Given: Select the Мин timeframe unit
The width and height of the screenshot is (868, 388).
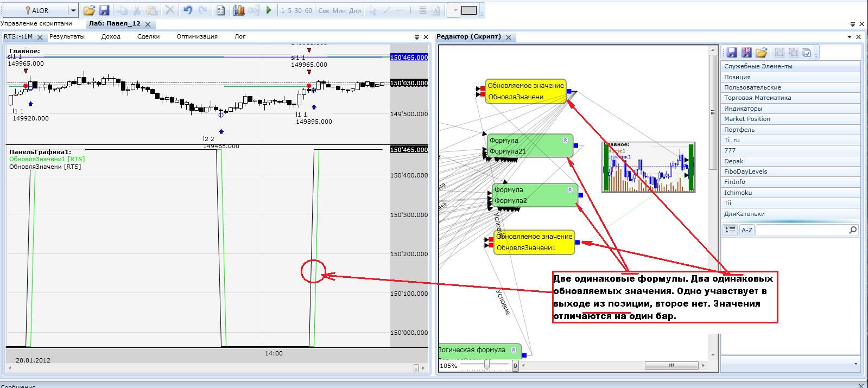Looking at the screenshot, I should pos(339,10).
